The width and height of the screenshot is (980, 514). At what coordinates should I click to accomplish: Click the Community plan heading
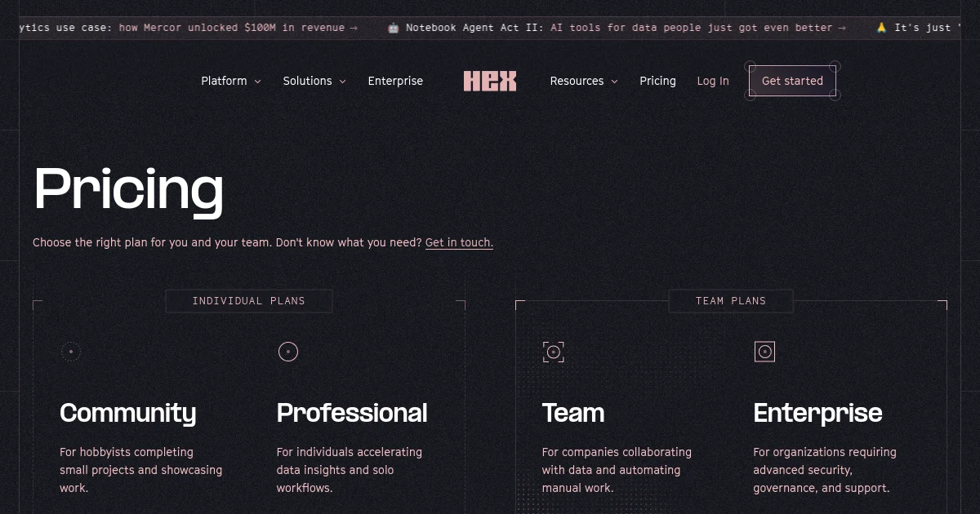pyautogui.click(x=128, y=413)
